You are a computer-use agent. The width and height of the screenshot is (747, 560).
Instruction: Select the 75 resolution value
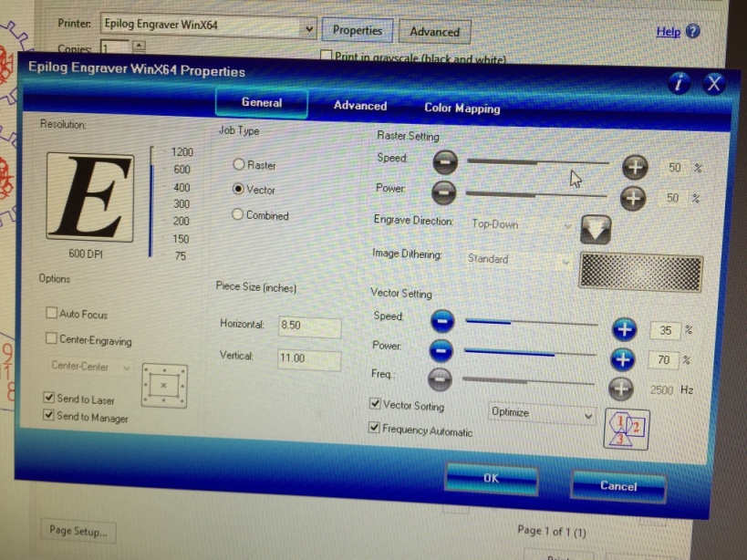coord(180,256)
